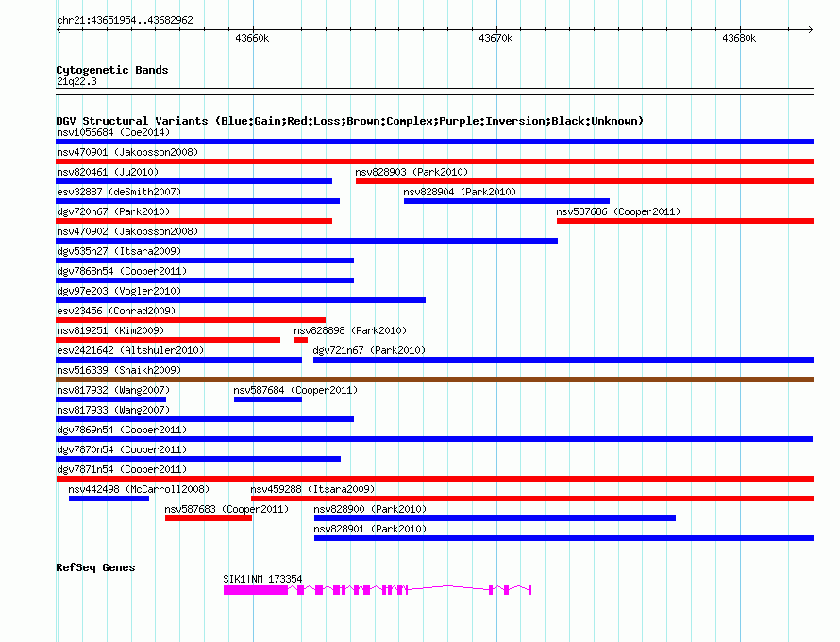Select the blue nsv828901 gain bar

click(563, 538)
